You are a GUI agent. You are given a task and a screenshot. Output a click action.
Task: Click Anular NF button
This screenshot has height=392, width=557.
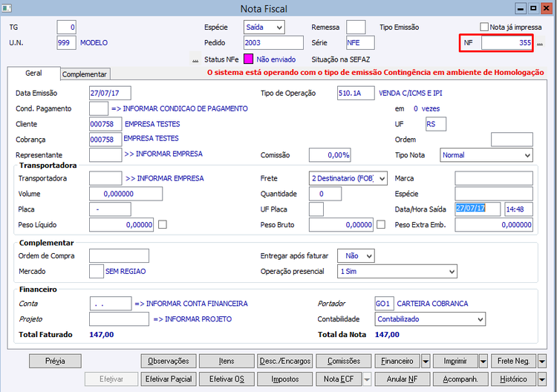[402, 379]
